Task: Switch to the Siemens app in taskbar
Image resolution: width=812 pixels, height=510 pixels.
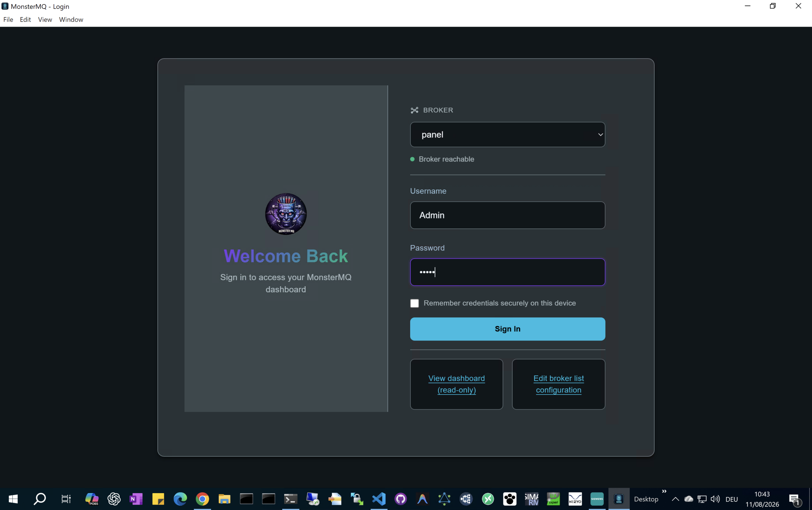Action: click(597, 499)
